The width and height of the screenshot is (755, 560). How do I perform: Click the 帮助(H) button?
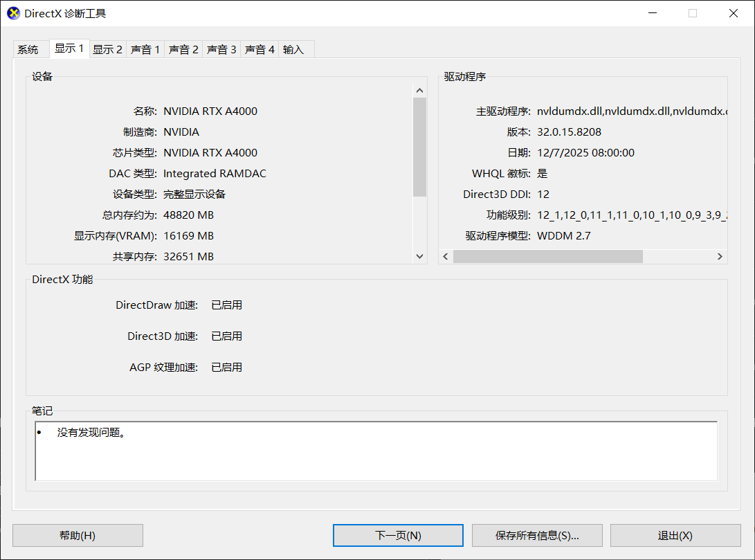pyautogui.click(x=78, y=535)
